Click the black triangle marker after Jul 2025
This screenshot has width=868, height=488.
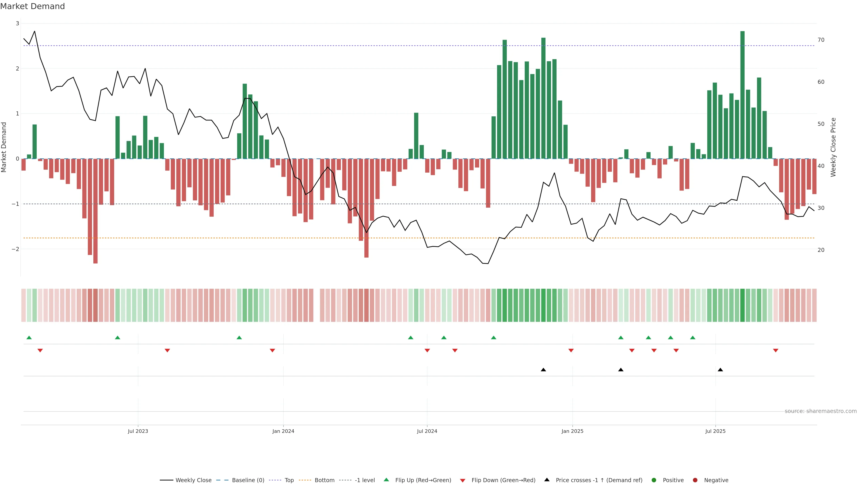tap(720, 370)
